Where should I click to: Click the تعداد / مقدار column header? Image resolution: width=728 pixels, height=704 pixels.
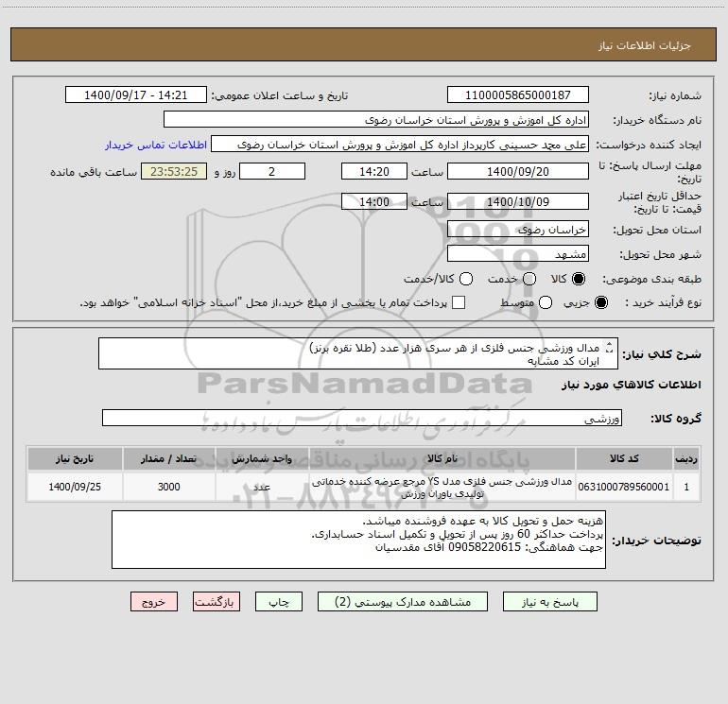coord(169,458)
